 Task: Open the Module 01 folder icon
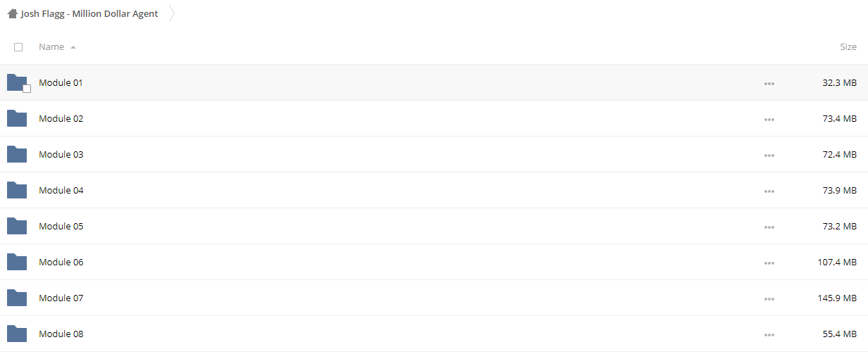17,82
